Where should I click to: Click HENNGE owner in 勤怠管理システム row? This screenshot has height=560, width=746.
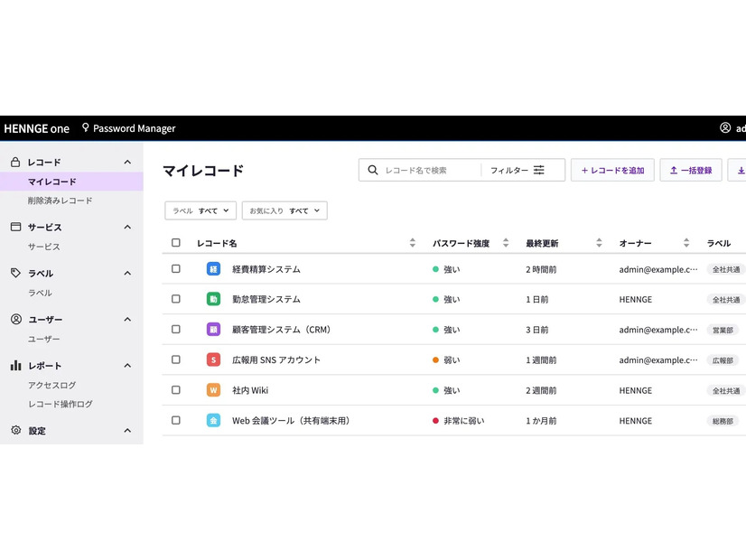click(x=636, y=299)
